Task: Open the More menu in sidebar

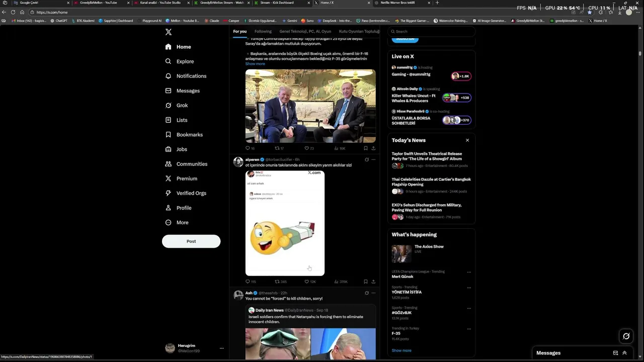Action: 177,222
